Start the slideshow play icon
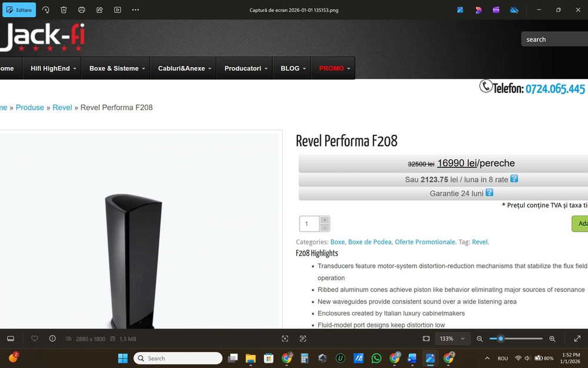The image size is (588, 368). pos(118,10)
